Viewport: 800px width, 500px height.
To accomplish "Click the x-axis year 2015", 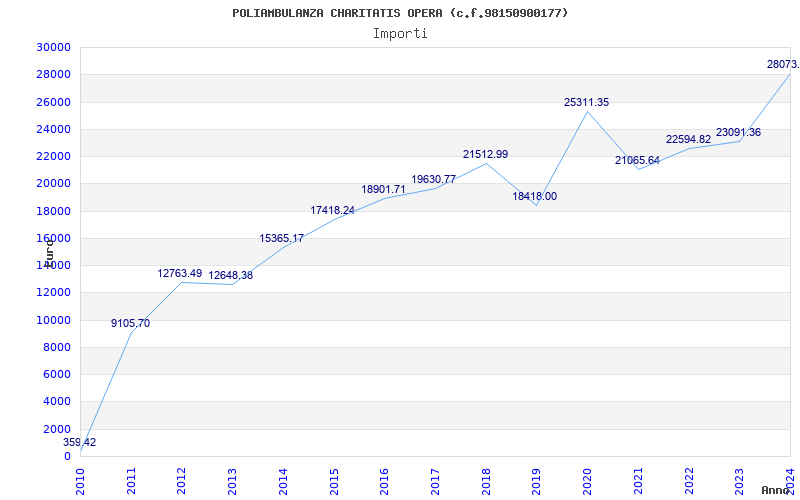I will point(334,481).
